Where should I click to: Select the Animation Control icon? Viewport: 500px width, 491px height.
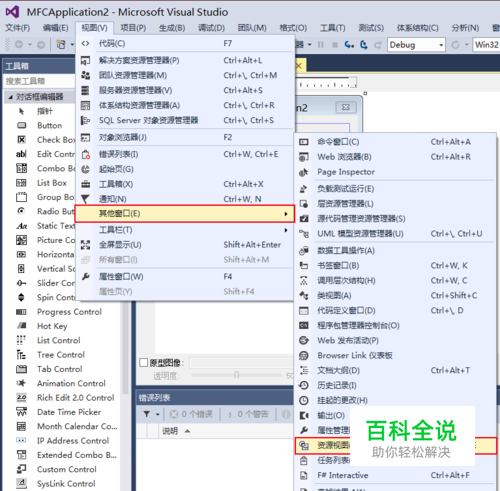21,383
